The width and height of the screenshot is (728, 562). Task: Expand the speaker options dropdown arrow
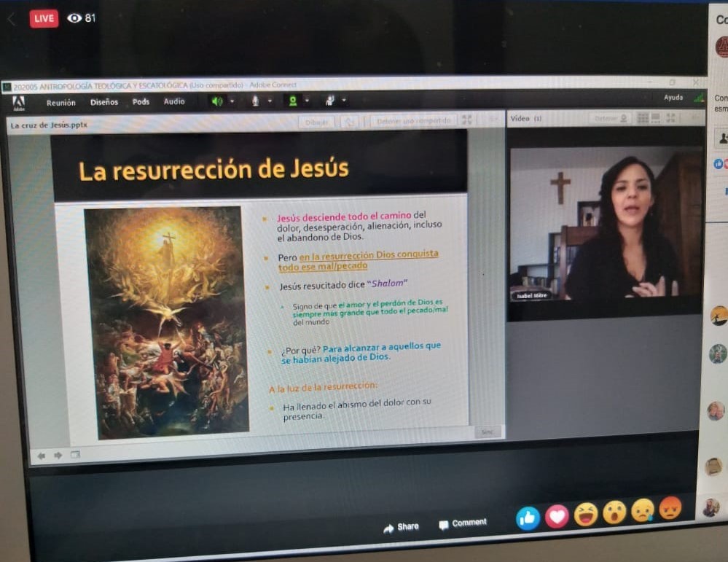pos(232,101)
